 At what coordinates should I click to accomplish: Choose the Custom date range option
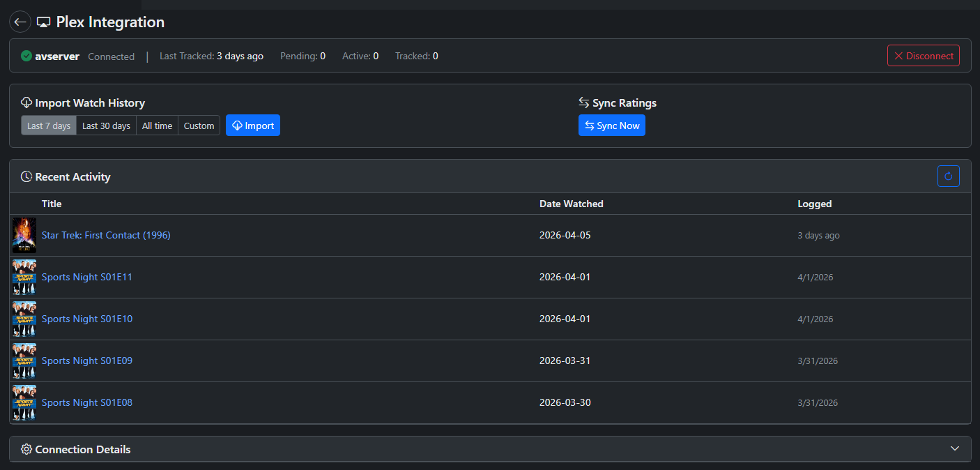point(199,126)
